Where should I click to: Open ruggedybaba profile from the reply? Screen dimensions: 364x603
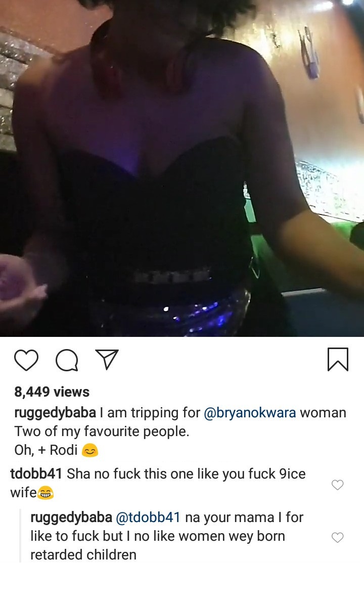[71, 518]
